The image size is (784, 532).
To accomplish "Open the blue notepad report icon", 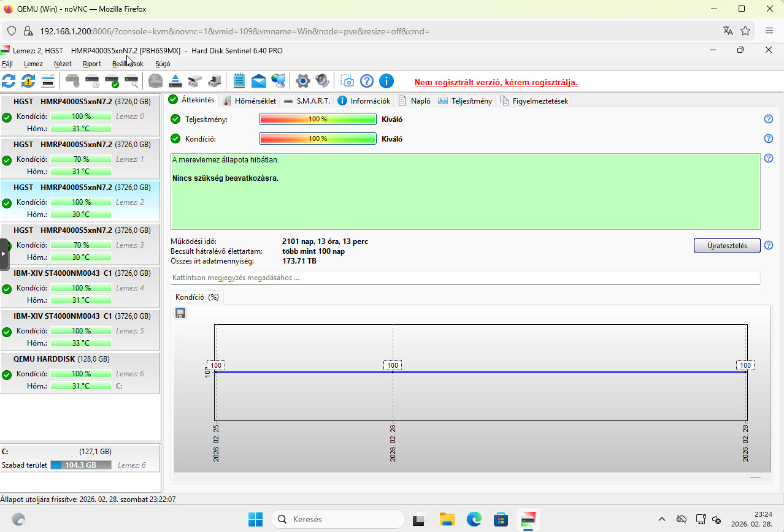I will [239, 81].
